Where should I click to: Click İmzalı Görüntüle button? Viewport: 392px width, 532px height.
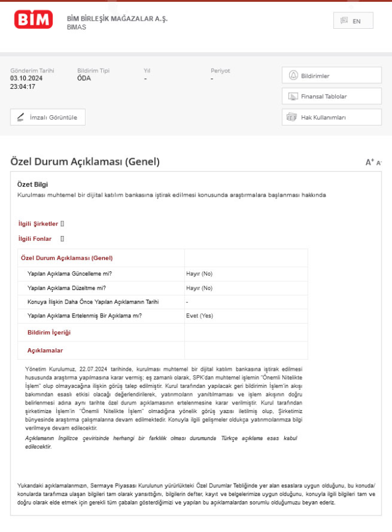[48, 118]
